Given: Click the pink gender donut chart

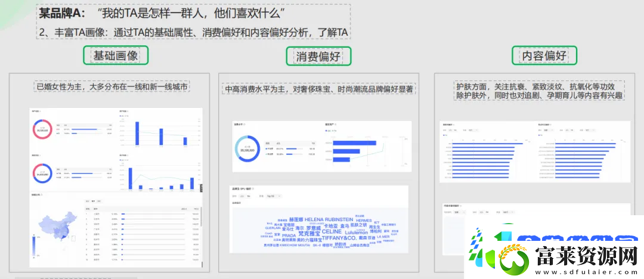Looking at the screenshot, I should point(42,130).
